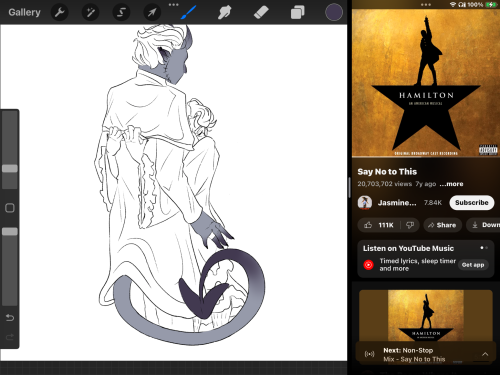Screen dimensions: 500x375
Task: Tap the Wi-Fi status icon
Action: [x=453, y=5]
